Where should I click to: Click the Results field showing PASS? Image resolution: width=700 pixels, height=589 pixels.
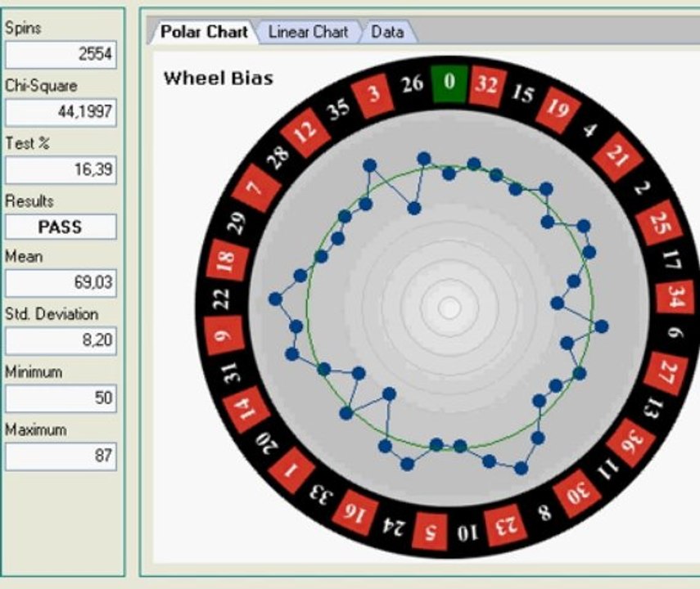[x=61, y=227]
